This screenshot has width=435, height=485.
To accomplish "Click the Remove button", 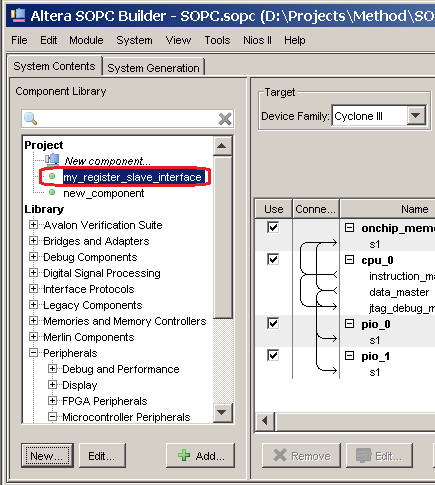I will [301, 455].
